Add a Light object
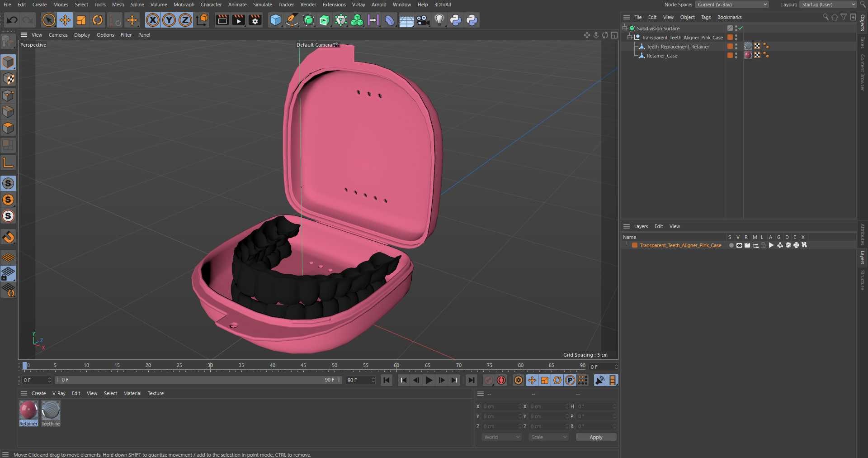 coord(439,20)
